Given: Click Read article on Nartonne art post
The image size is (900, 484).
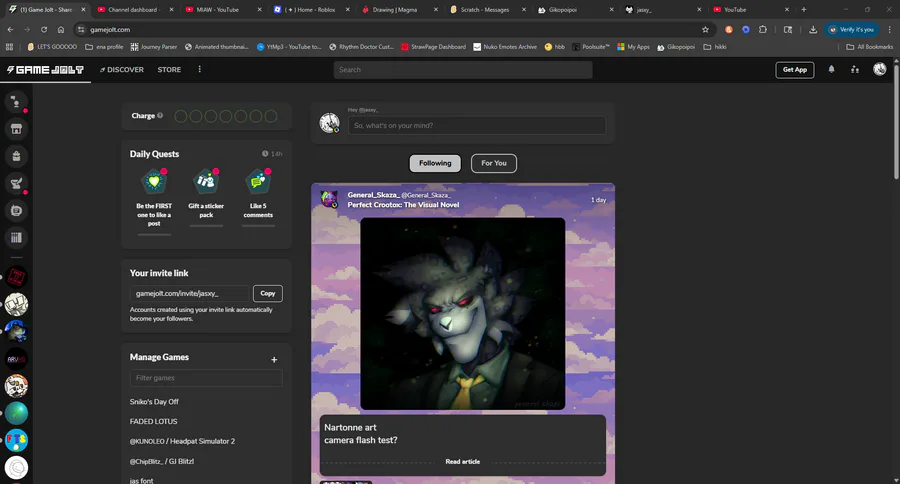Looking at the screenshot, I should click(x=463, y=462).
